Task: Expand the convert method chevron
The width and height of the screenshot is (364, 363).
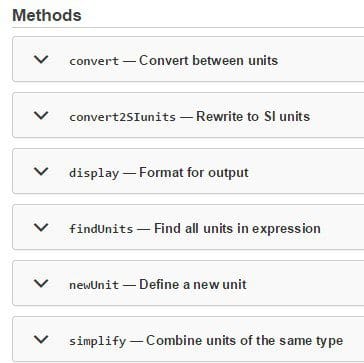Action: 41,60
